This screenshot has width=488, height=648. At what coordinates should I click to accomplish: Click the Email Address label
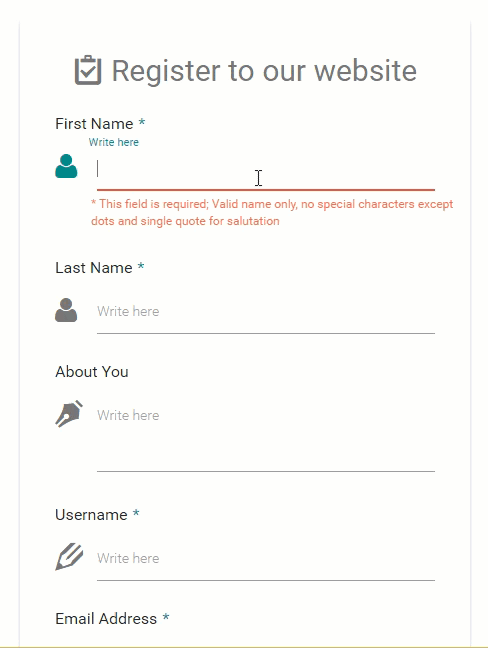tap(106, 619)
